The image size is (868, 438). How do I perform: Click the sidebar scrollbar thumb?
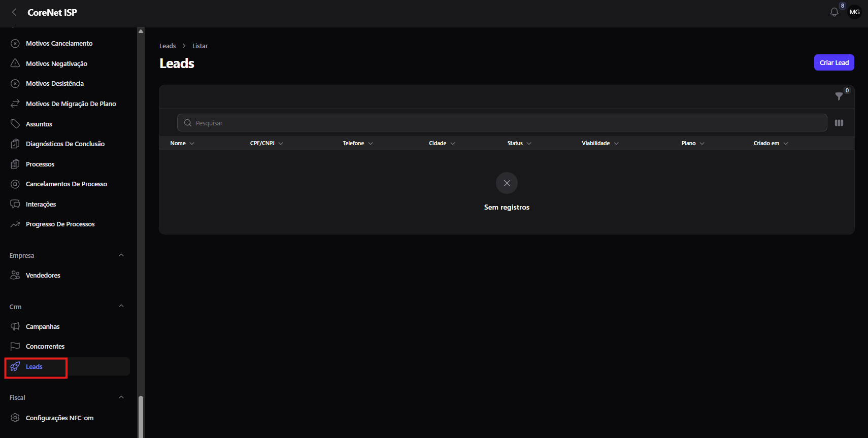pos(141,416)
